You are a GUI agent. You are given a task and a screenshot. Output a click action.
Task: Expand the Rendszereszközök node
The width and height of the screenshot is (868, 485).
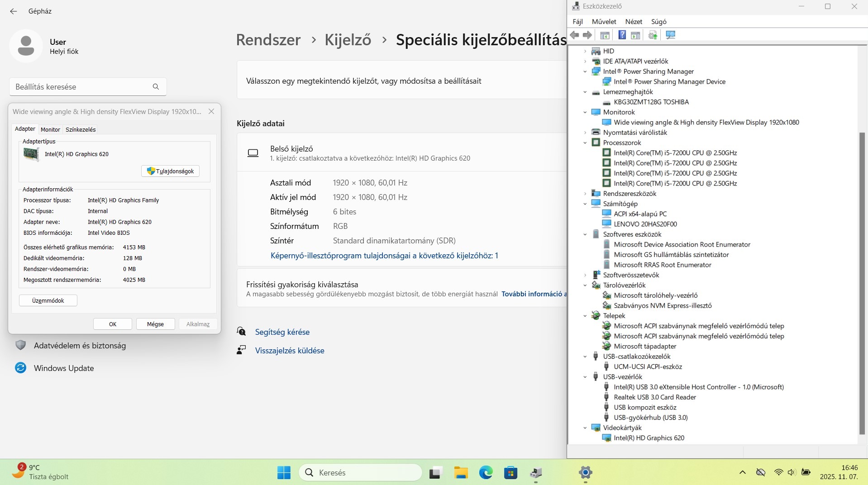coord(585,194)
